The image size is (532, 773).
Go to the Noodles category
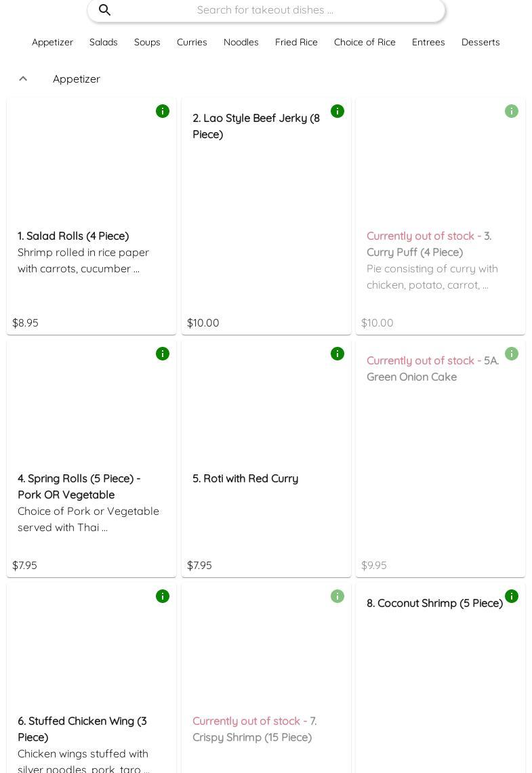[241, 42]
